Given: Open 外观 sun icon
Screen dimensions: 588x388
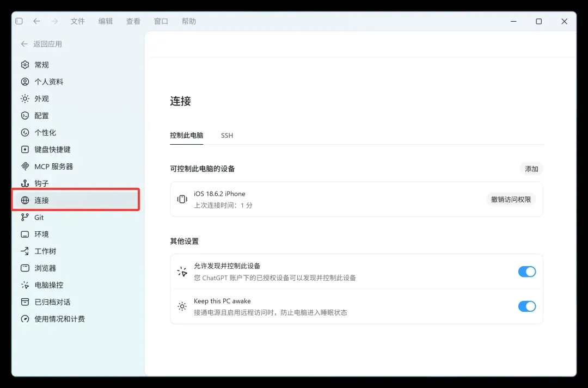Looking at the screenshot, I should click(x=24, y=98).
